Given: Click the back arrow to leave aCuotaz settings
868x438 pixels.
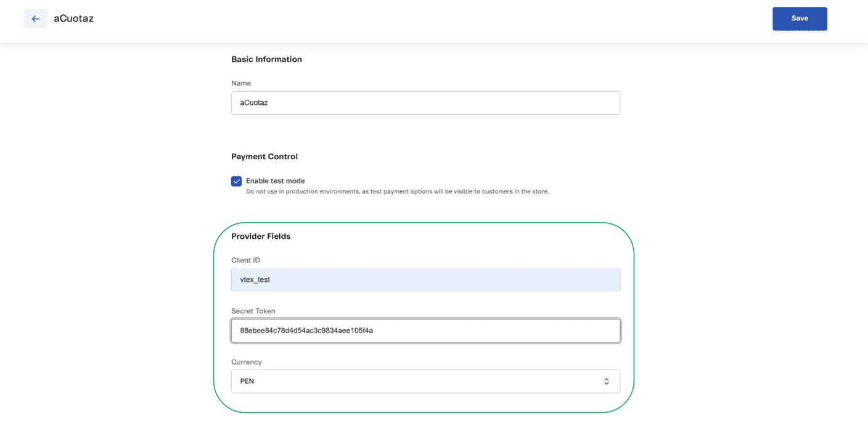Looking at the screenshot, I should (35, 19).
